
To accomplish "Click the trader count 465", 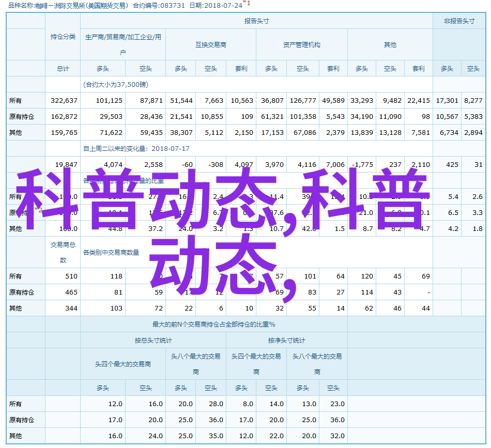I will [71, 292].
